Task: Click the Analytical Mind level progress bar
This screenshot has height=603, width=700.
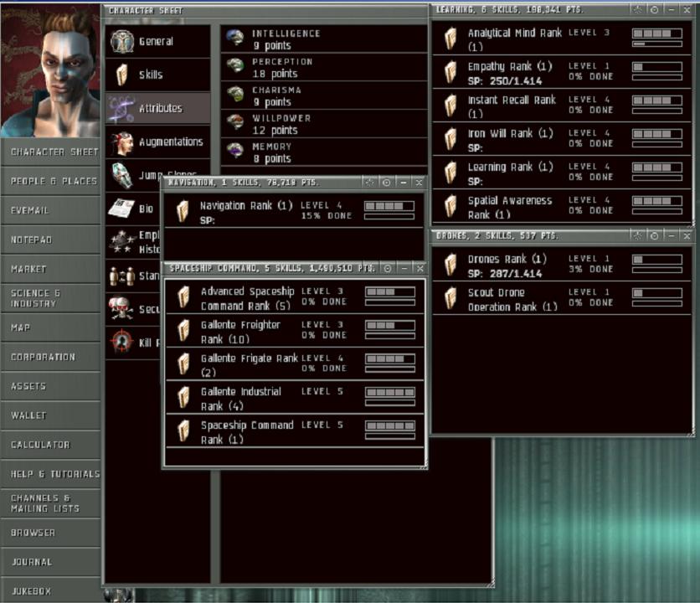Action: pyautogui.click(x=657, y=33)
